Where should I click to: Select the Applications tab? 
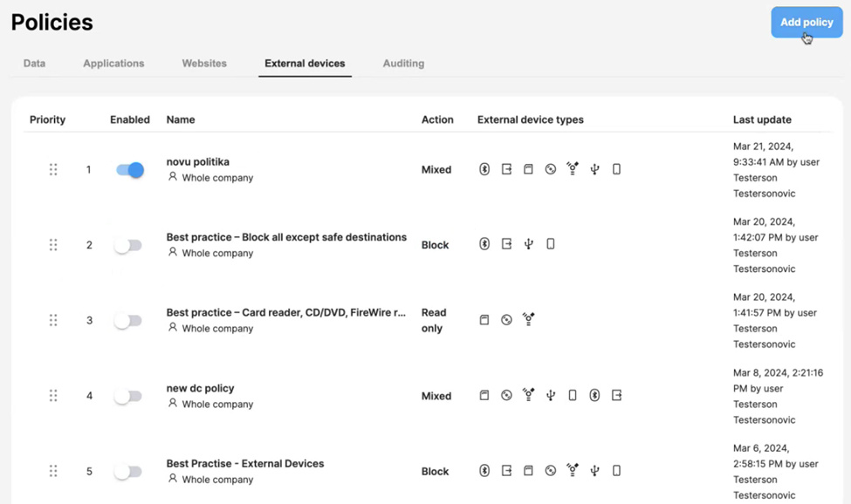pyautogui.click(x=113, y=63)
